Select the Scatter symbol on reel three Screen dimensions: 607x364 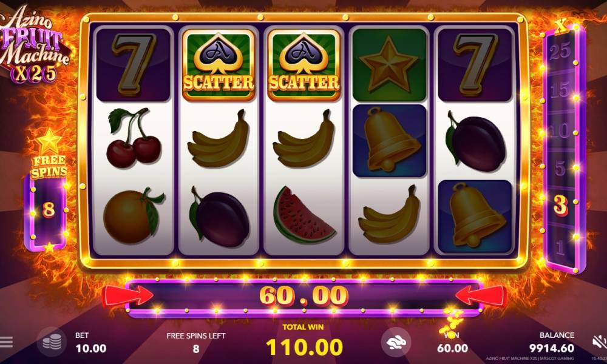click(x=304, y=65)
